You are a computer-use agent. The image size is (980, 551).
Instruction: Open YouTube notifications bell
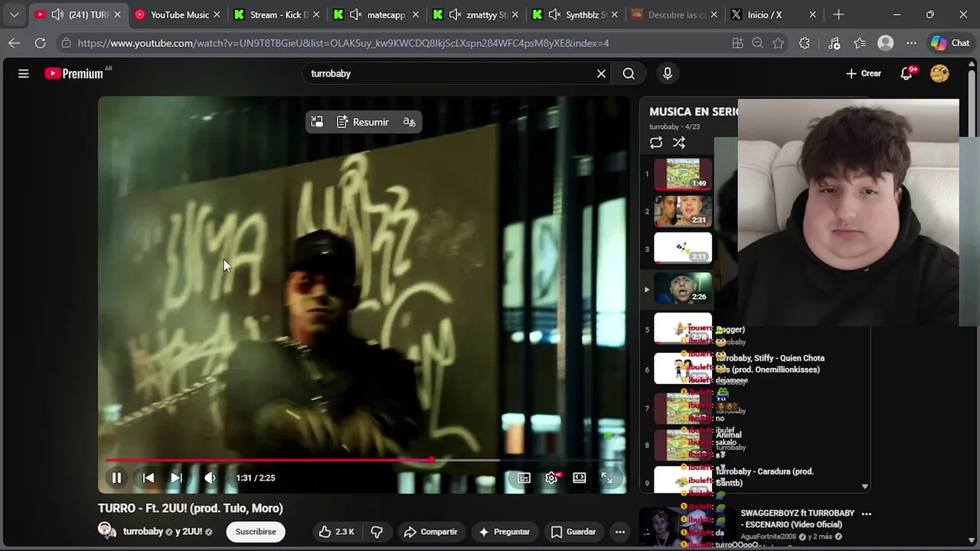tap(908, 73)
